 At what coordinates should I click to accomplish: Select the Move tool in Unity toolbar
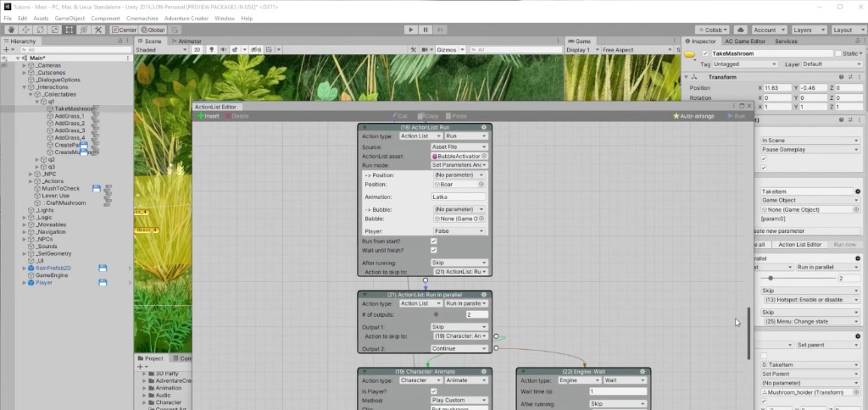(x=25, y=30)
